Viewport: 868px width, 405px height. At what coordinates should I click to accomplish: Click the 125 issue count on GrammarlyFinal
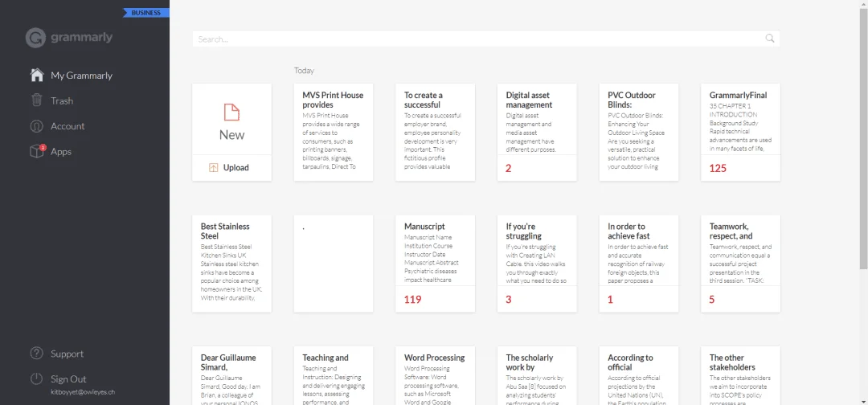[718, 168]
